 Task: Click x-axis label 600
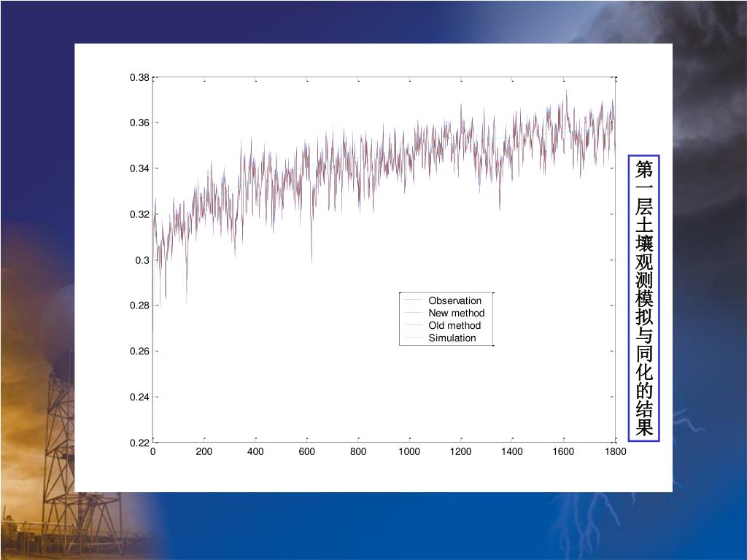click(x=307, y=451)
